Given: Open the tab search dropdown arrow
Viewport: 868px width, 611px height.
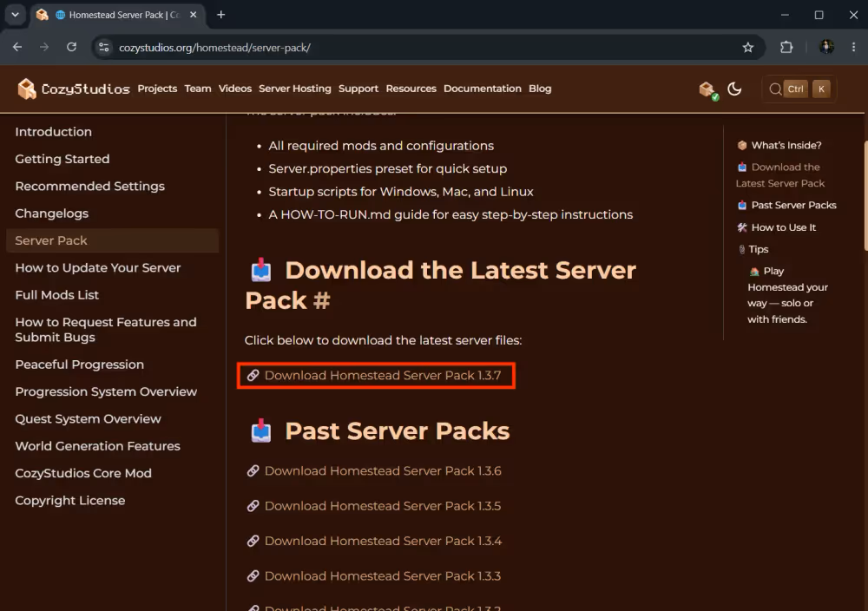Looking at the screenshot, I should click(16, 15).
